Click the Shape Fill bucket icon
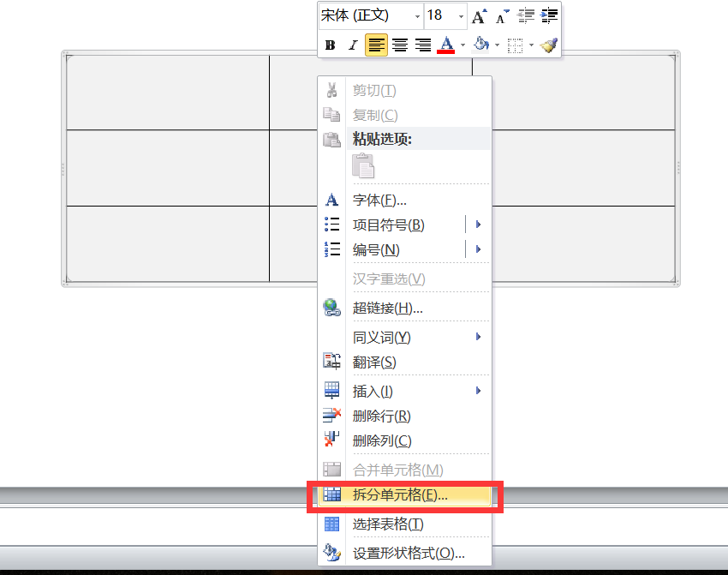 click(481, 44)
